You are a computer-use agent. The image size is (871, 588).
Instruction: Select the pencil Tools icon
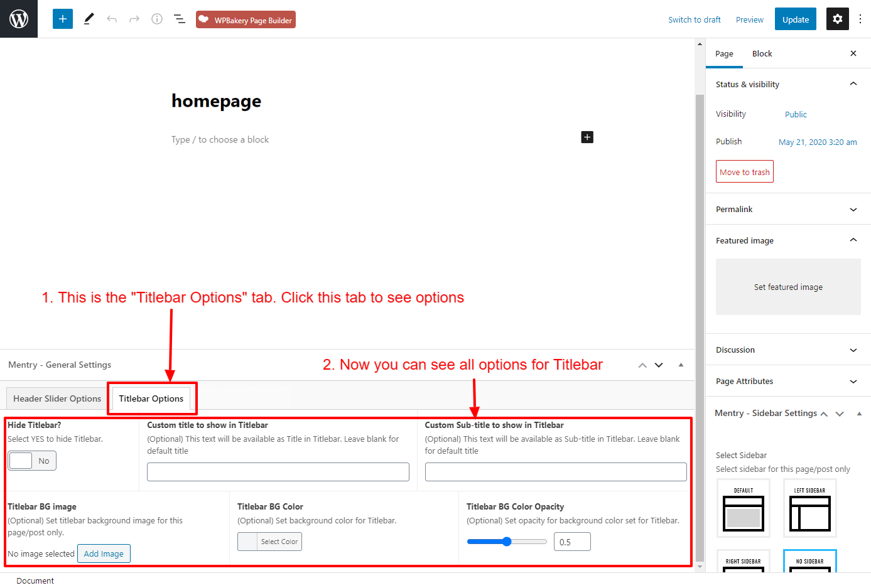[89, 19]
